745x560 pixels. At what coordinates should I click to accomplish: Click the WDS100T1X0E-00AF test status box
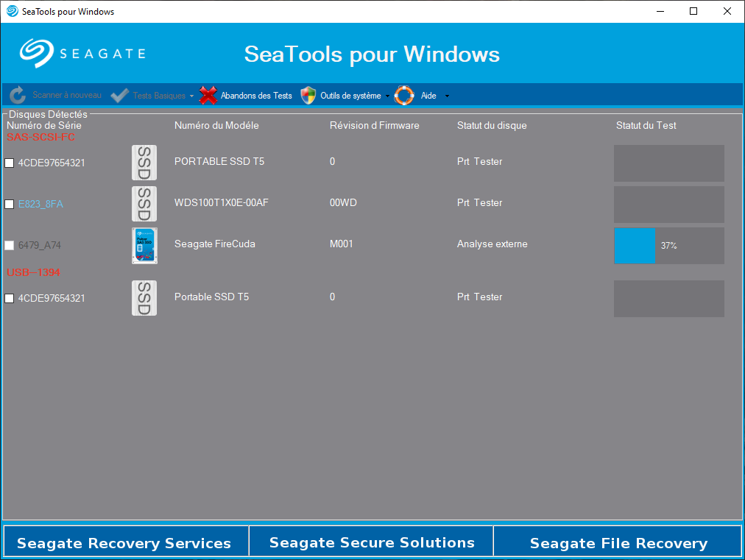pyautogui.click(x=669, y=205)
